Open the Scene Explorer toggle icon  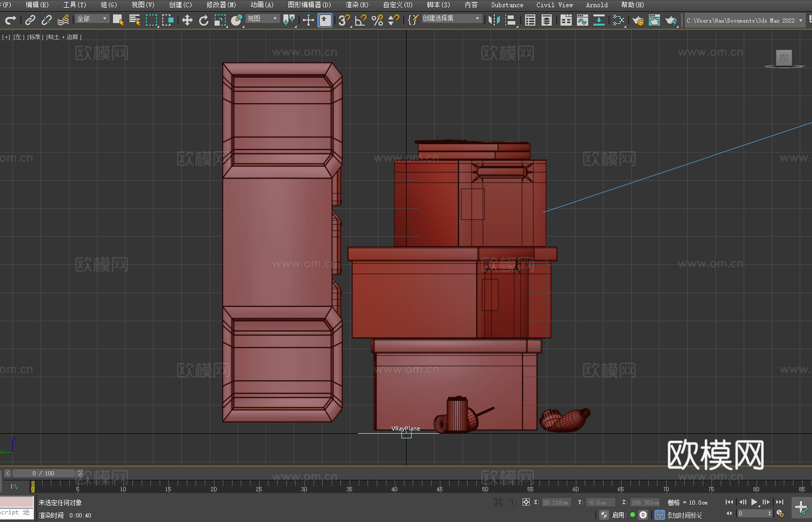pos(530,20)
